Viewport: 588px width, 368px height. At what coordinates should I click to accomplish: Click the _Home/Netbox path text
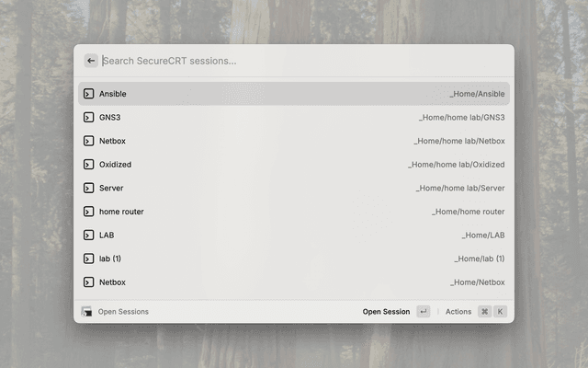[x=478, y=282]
